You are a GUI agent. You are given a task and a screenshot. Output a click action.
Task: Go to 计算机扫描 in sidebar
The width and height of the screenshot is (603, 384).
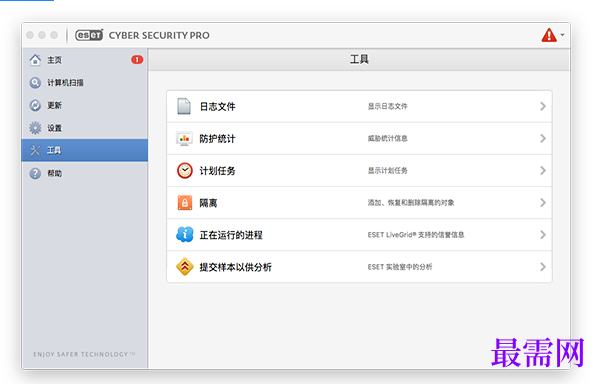(85, 82)
